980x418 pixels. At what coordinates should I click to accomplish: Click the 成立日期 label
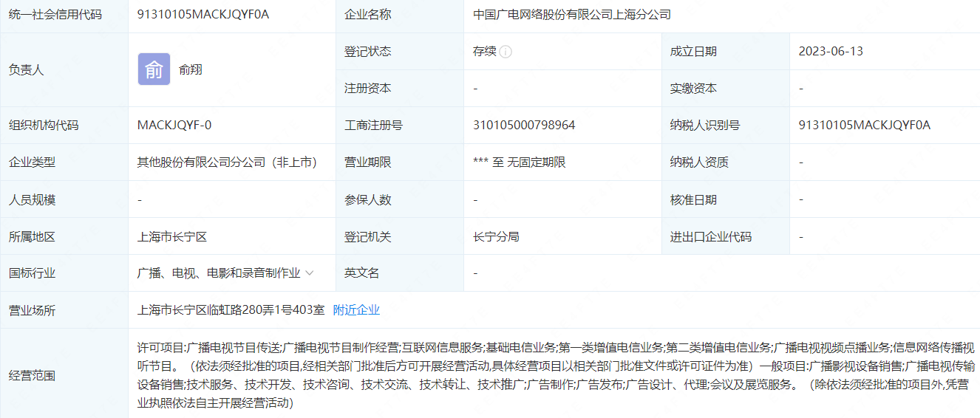pos(693,52)
